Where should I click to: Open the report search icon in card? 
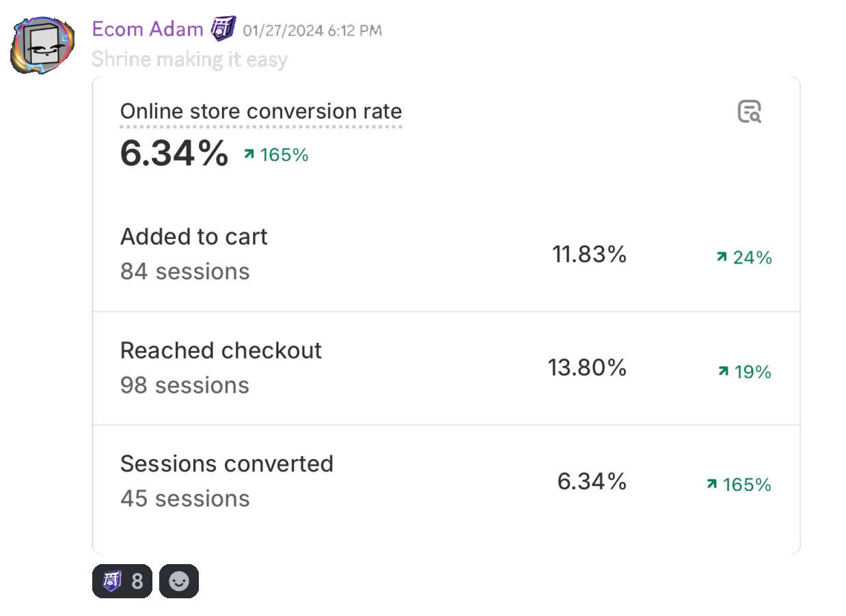tap(749, 111)
